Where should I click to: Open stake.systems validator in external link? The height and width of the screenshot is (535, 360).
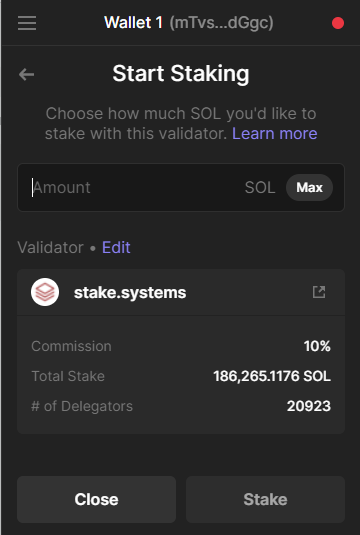[319, 292]
